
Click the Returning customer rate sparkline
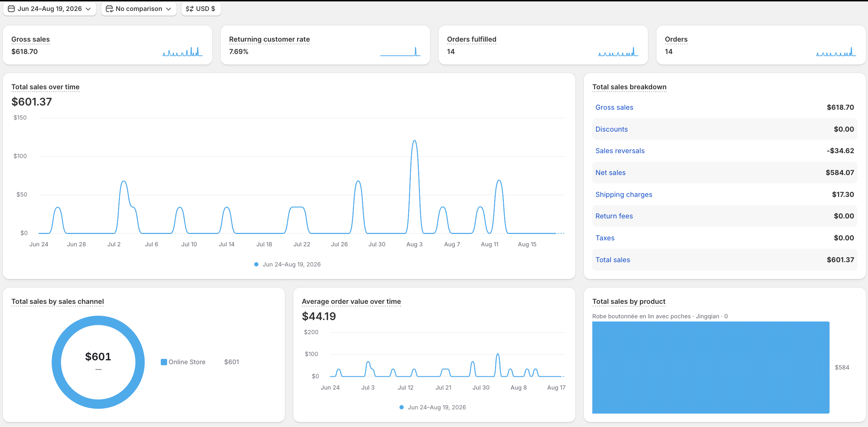tap(400, 52)
